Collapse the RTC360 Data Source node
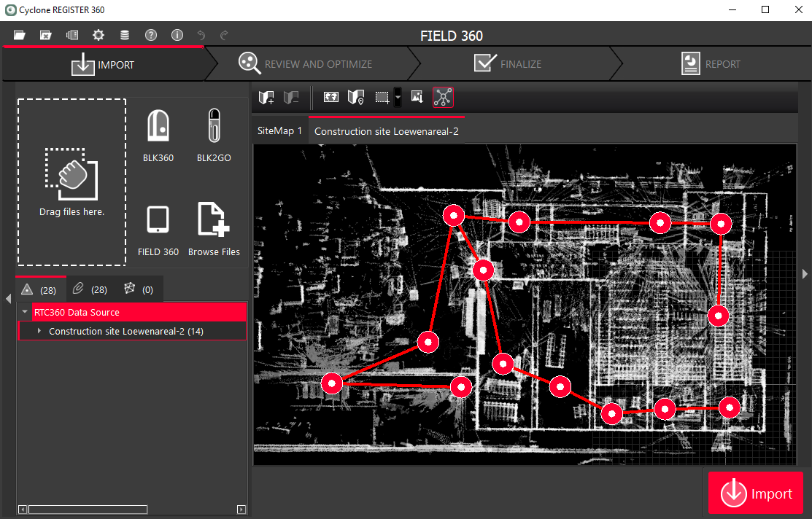Image resolution: width=812 pixels, height=519 pixels. click(24, 311)
